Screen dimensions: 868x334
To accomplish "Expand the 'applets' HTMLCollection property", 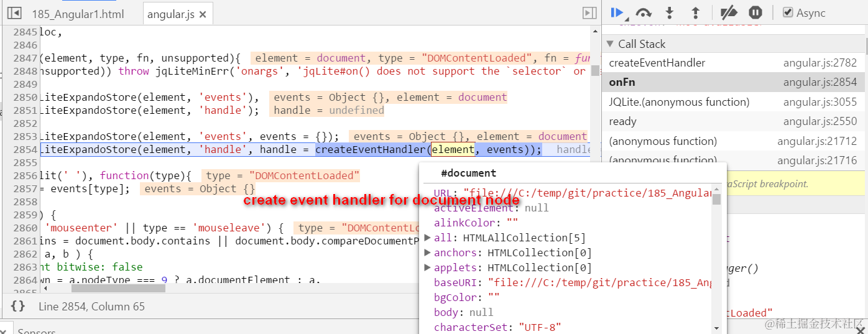I will point(427,267).
